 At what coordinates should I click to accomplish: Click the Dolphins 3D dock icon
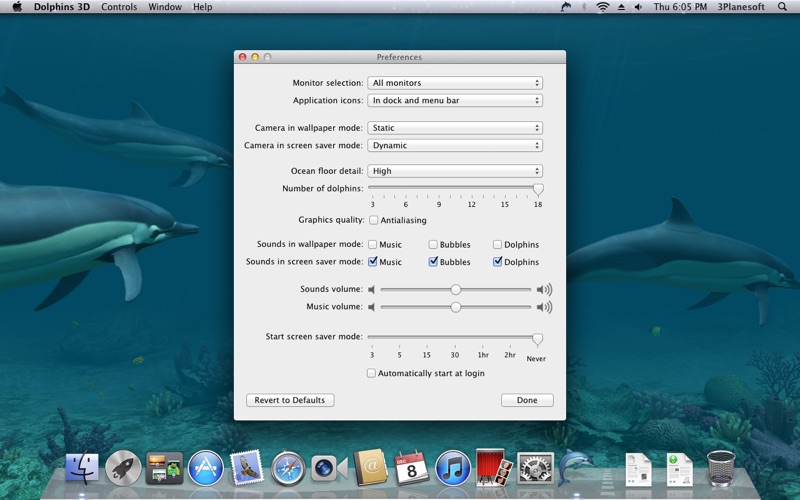pos(576,466)
